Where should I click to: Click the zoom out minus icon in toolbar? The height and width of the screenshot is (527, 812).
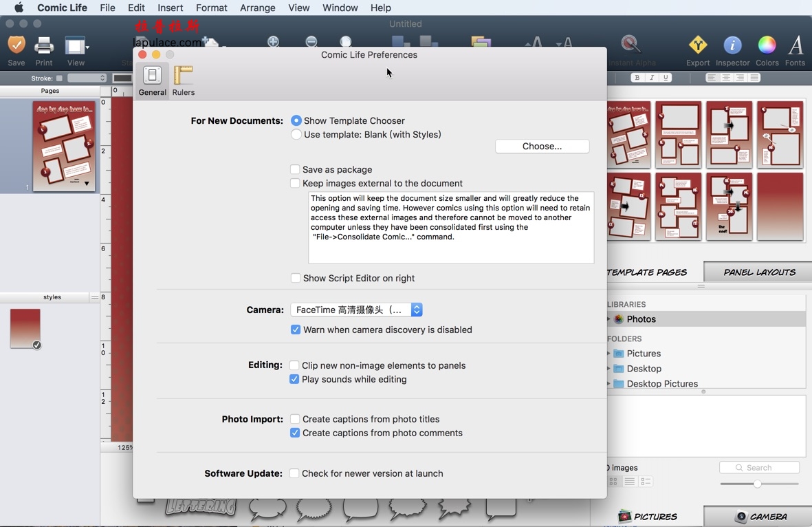311,41
